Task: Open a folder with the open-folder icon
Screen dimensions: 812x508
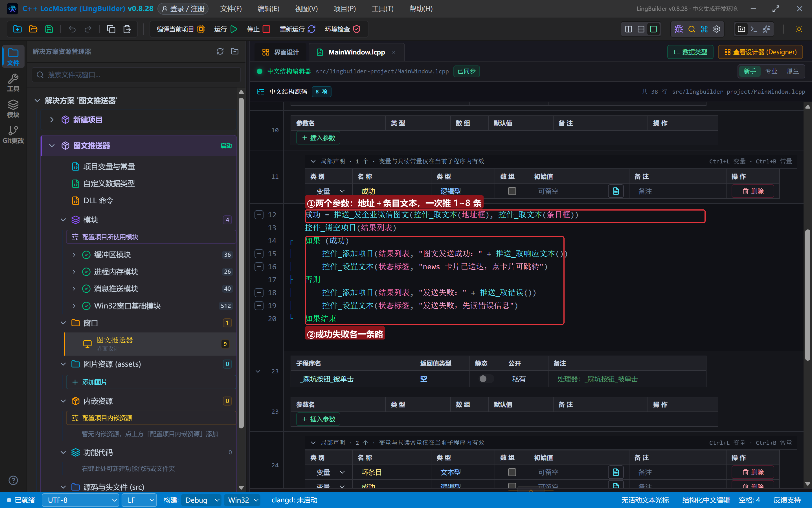Action: (x=33, y=29)
